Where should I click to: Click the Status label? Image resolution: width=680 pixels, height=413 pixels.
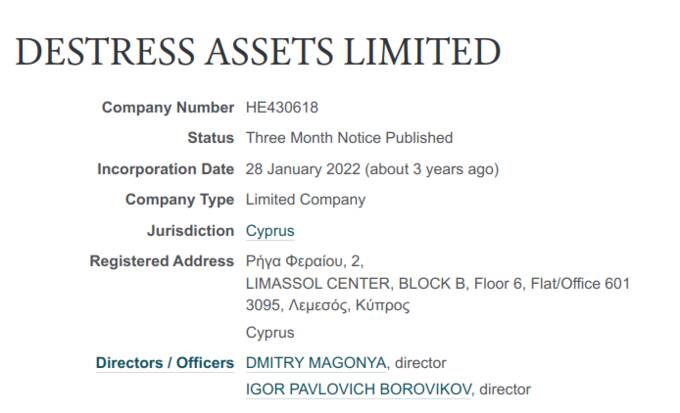point(210,138)
